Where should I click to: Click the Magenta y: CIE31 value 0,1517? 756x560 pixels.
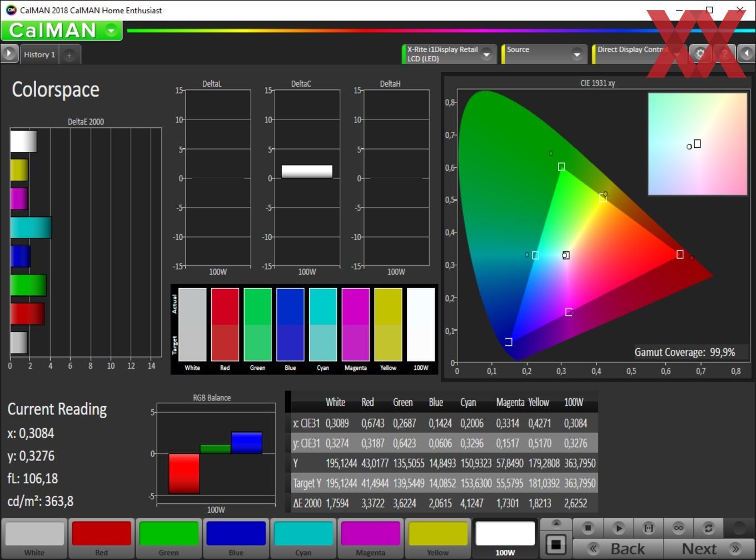coord(508,443)
